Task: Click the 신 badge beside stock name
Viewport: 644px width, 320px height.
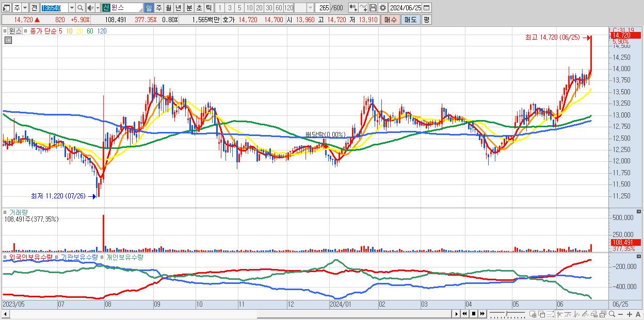Action: [x=106, y=8]
